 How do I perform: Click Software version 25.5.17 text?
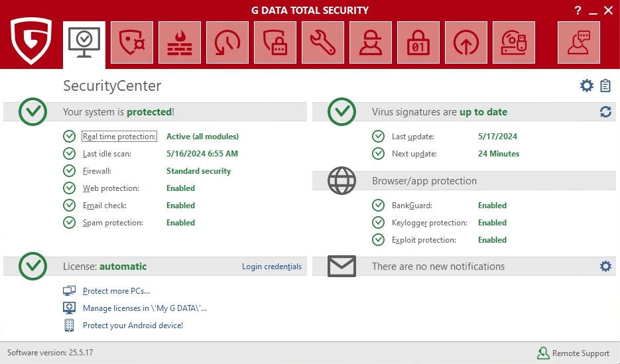coord(50,353)
